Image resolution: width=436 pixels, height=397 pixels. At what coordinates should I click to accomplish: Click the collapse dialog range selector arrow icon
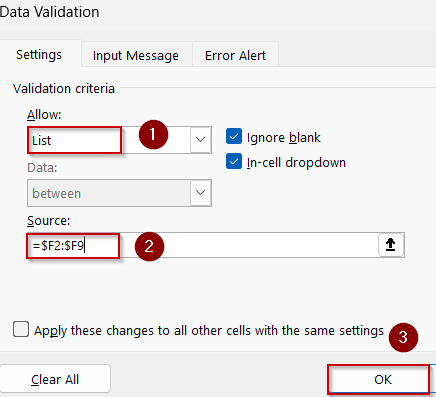click(x=391, y=245)
